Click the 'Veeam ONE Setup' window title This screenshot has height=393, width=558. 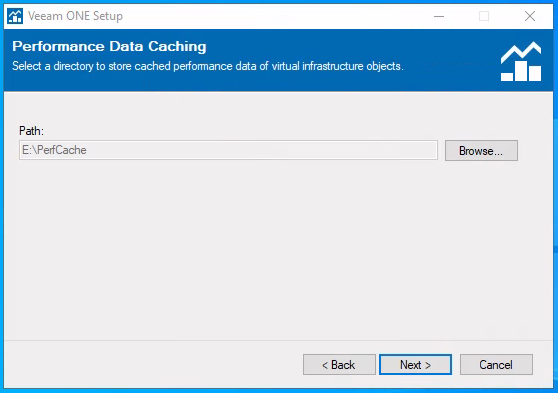click(75, 16)
